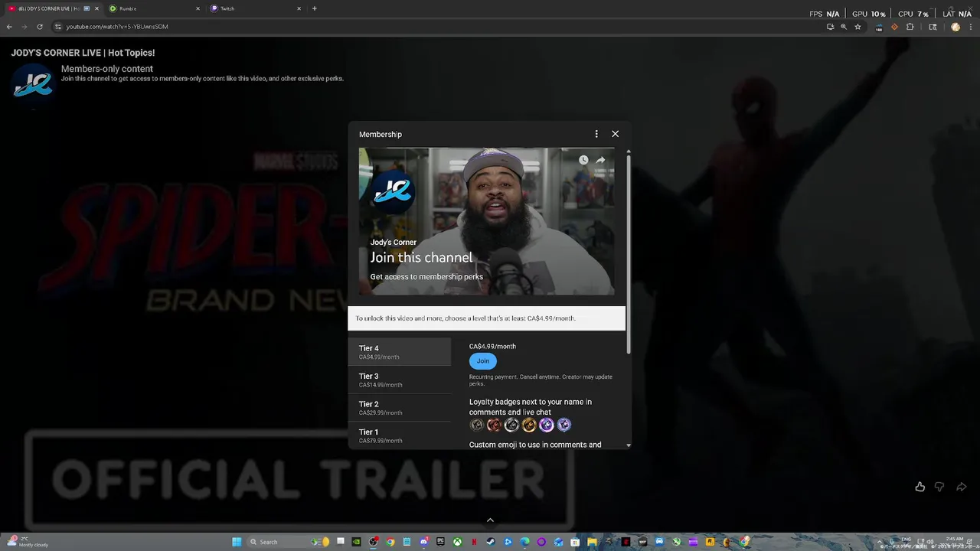Open the Membership dialog three-dot menu
Screen dimensions: 980x551
pos(596,134)
